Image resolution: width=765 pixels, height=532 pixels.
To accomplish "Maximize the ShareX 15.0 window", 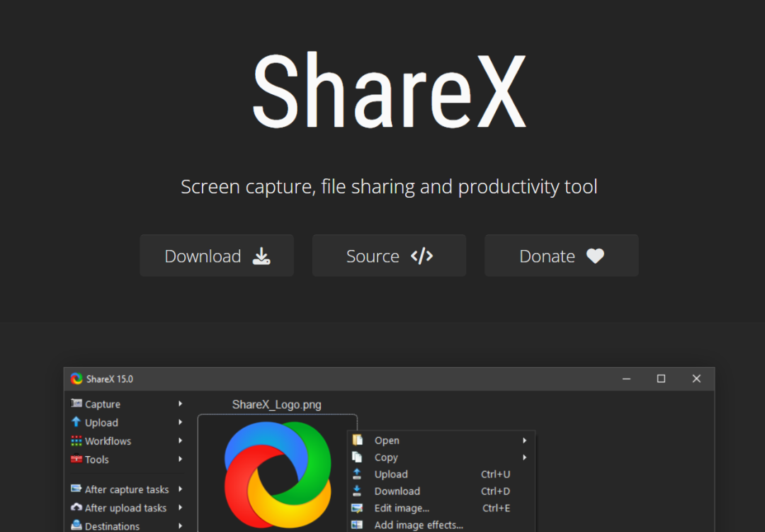I will click(x=661, y=379).
